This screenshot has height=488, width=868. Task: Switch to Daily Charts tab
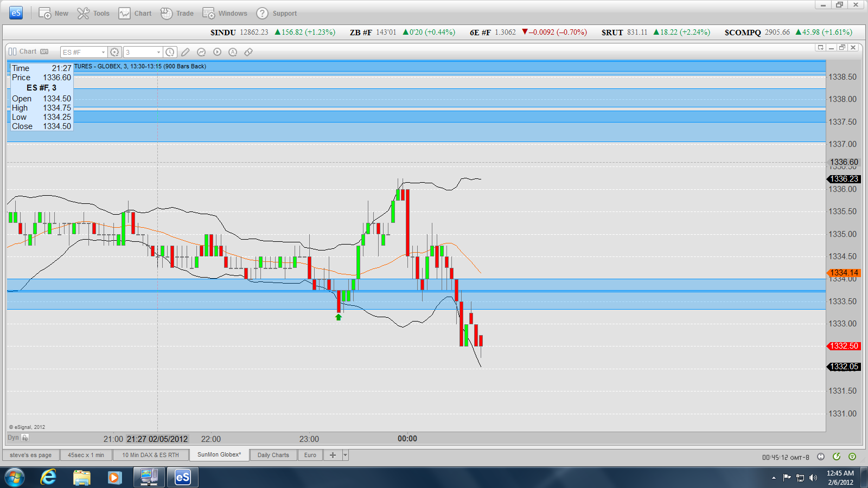pos(273,455)
